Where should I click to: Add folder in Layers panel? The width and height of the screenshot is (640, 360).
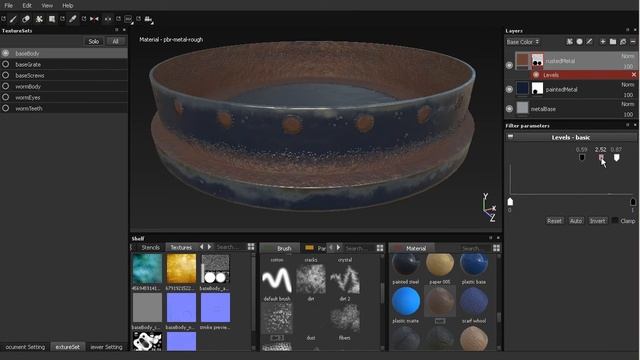(x=613, y=42)
